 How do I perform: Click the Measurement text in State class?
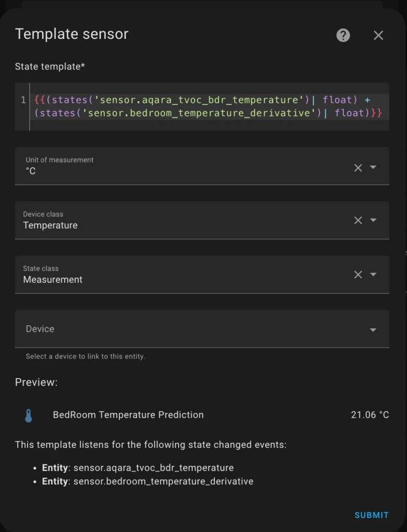[x=53, y=280]
